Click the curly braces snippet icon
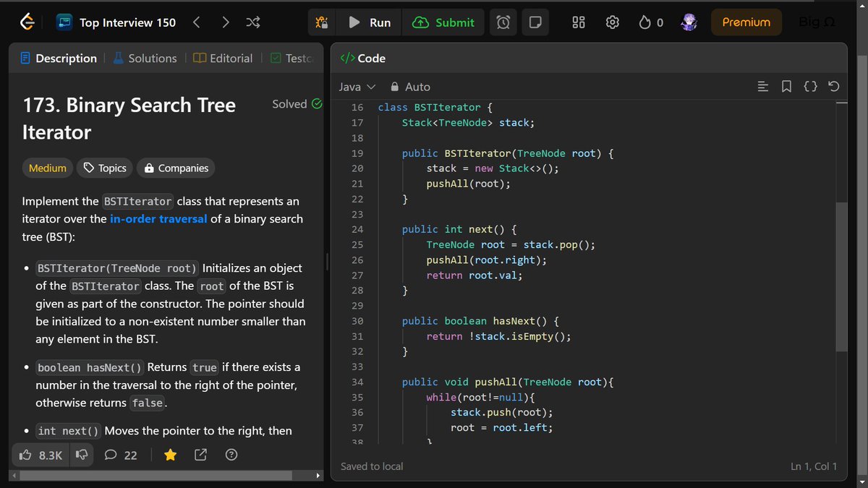 click(810, 87)
